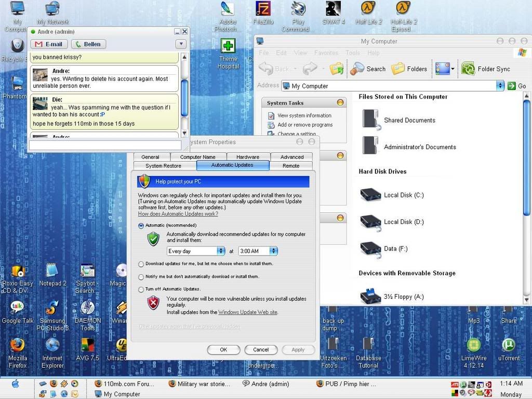
Task: Click the chat conversation scrollbar thumb
Action: (184, 98)
